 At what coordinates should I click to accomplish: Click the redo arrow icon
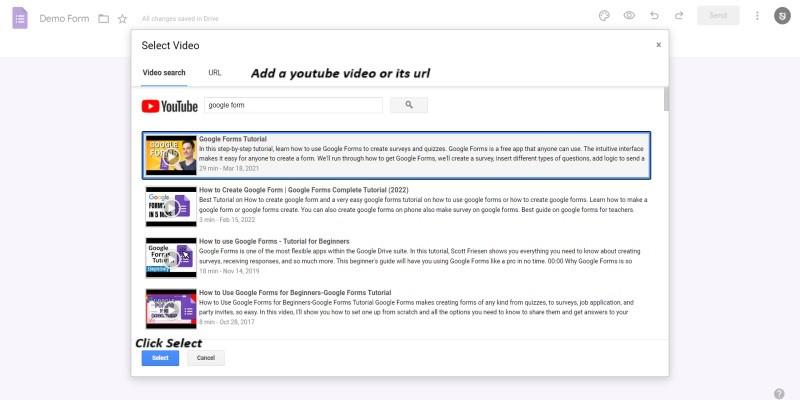point(679,15)
